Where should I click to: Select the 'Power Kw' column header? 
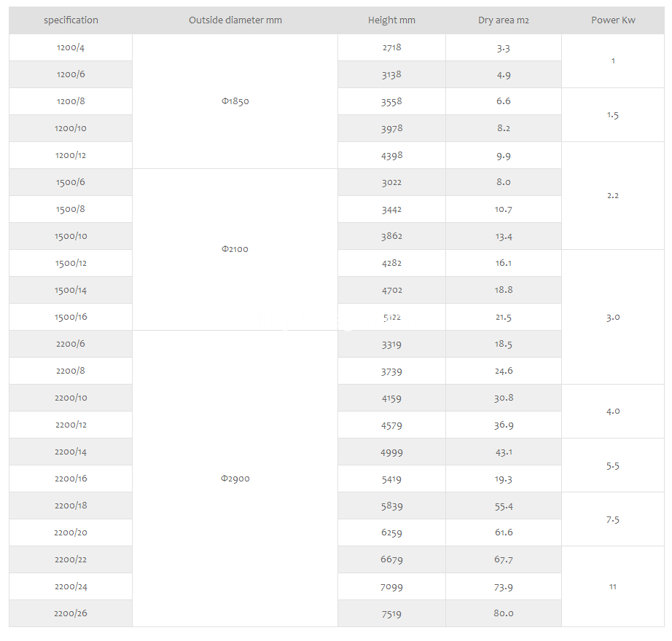tap(613, 20)
